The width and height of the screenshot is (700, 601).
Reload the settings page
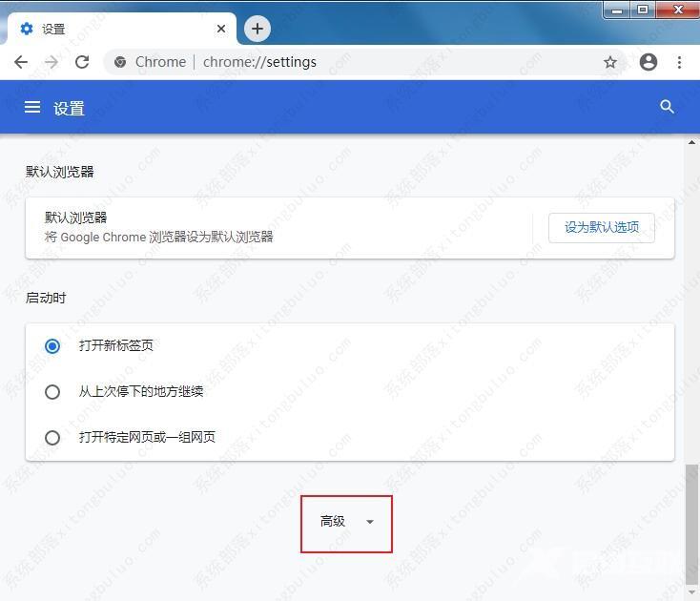(x=82, y=62)
